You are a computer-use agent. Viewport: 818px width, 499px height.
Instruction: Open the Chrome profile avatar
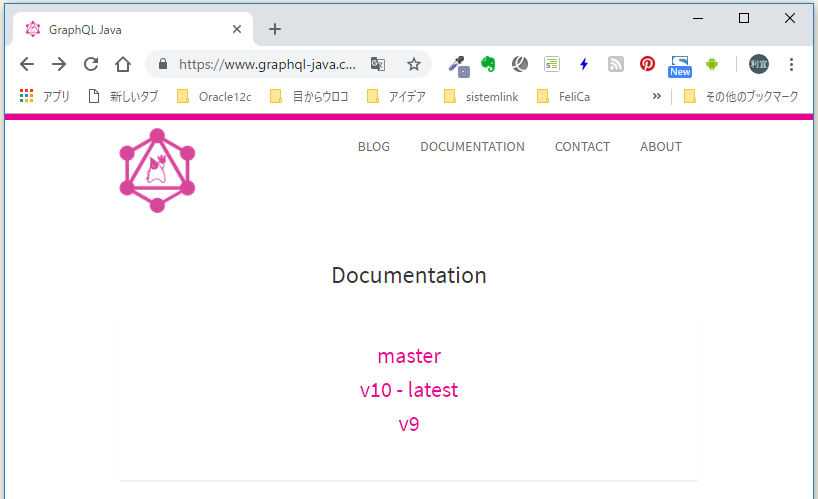(759, 64)
